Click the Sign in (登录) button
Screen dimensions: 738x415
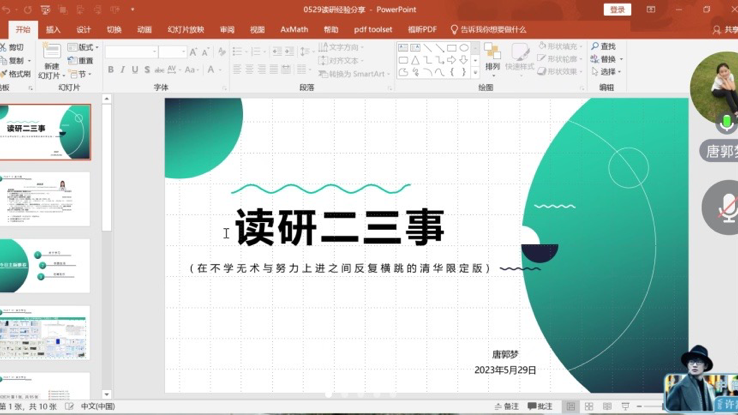[x=617, y=9]
